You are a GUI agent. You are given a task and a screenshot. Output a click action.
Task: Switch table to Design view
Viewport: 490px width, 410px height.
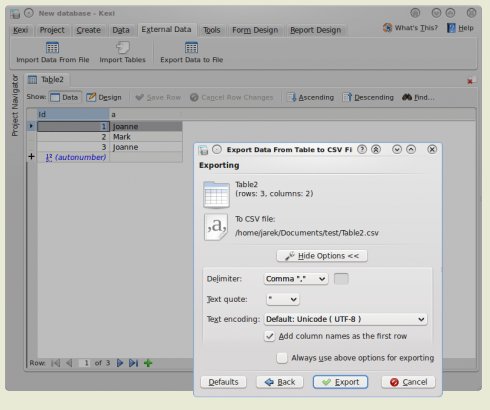click(104, 97)
